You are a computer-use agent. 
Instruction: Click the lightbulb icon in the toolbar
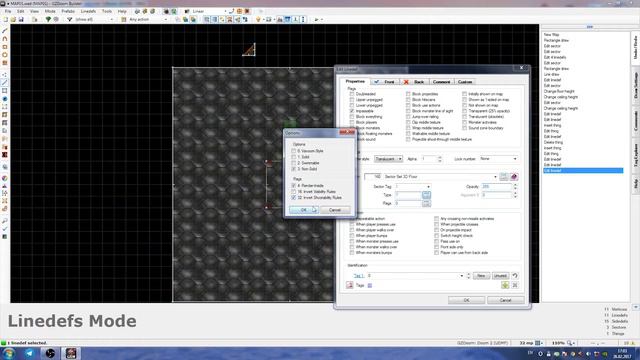pyautogui.click(x=258, y=19)
